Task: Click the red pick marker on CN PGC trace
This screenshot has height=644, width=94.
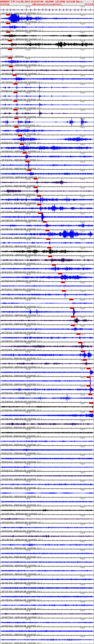Action: [8, 15]
